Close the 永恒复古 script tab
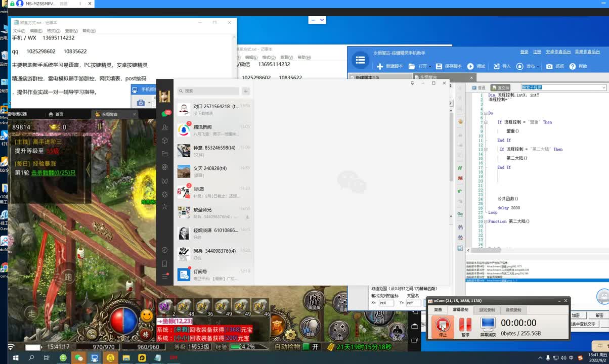609x364 pixels. tap(472, 77)
